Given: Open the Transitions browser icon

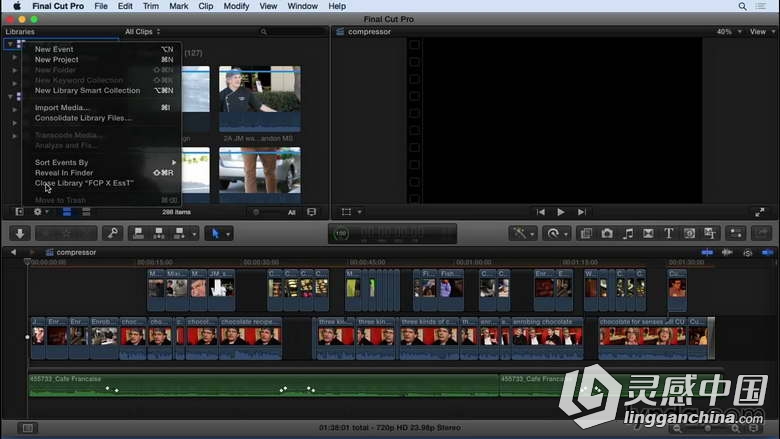Looking at the screenshot, I should [648, 233].
